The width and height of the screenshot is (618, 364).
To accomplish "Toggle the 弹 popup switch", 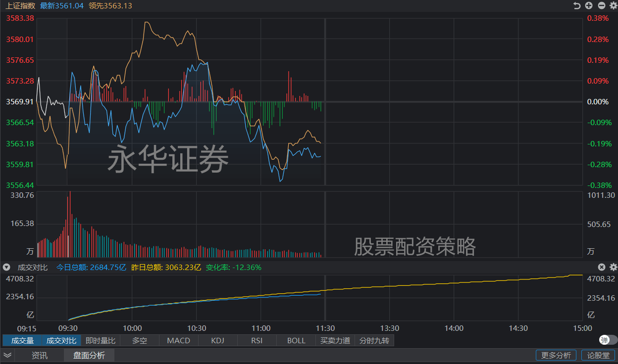I will [x=608, y=340].
